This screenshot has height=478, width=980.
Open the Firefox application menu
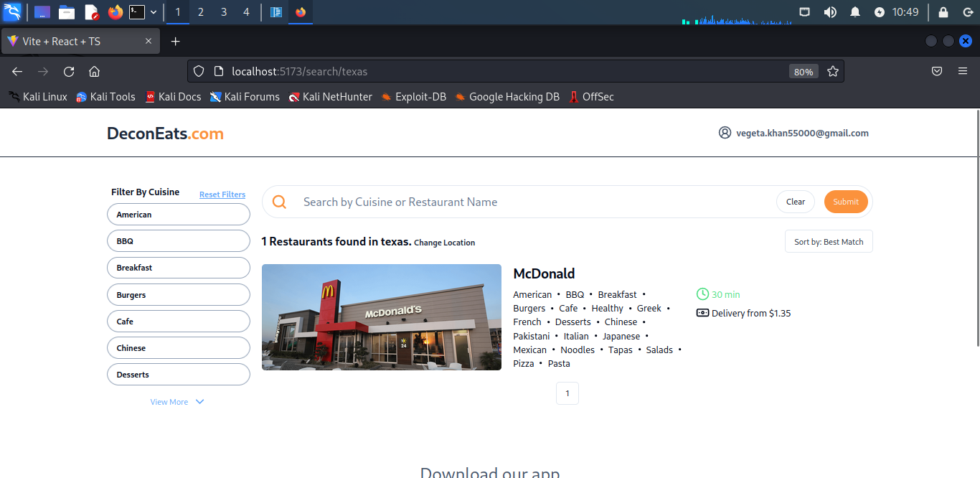coord(963,71)
